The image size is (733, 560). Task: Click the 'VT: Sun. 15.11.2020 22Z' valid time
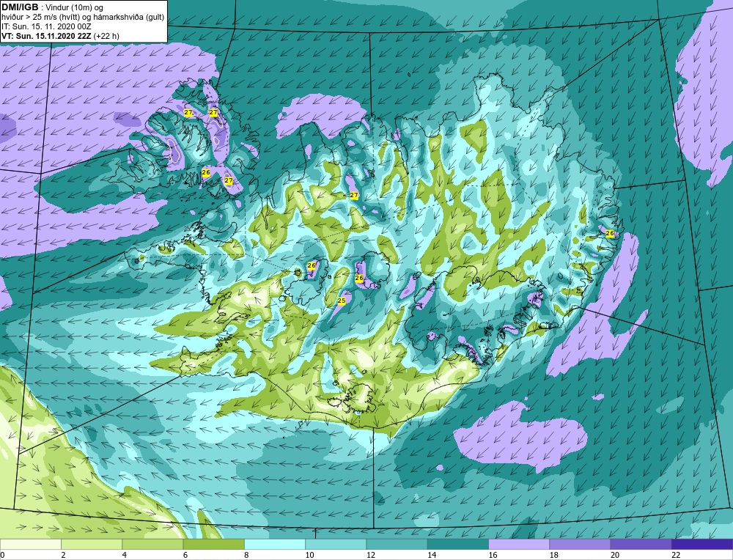(x=47, y=36)
